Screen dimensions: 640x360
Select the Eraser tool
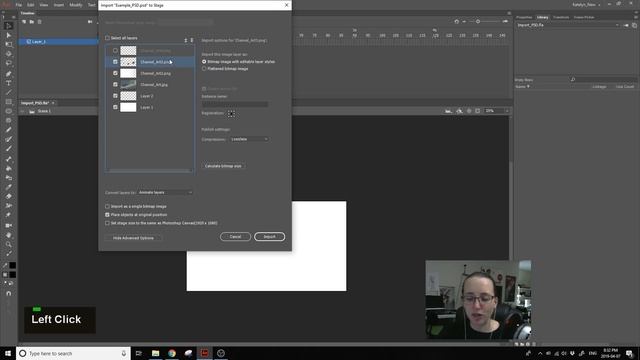(x=9, y=196)
